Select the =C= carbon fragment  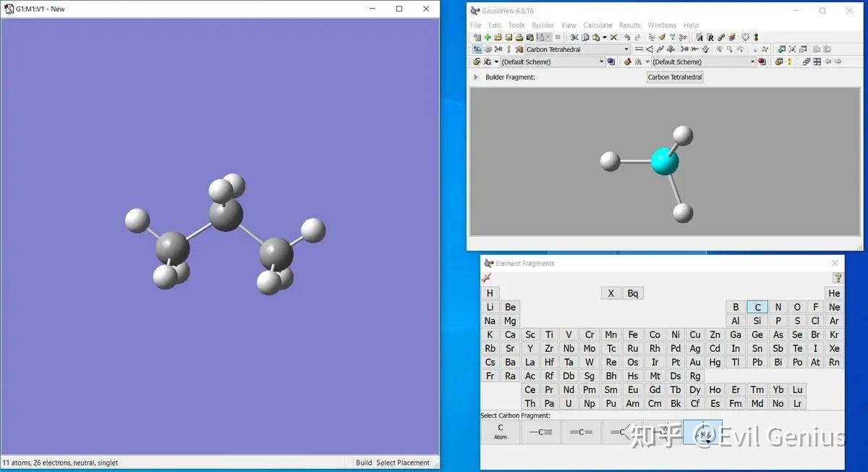coord(581,432)
